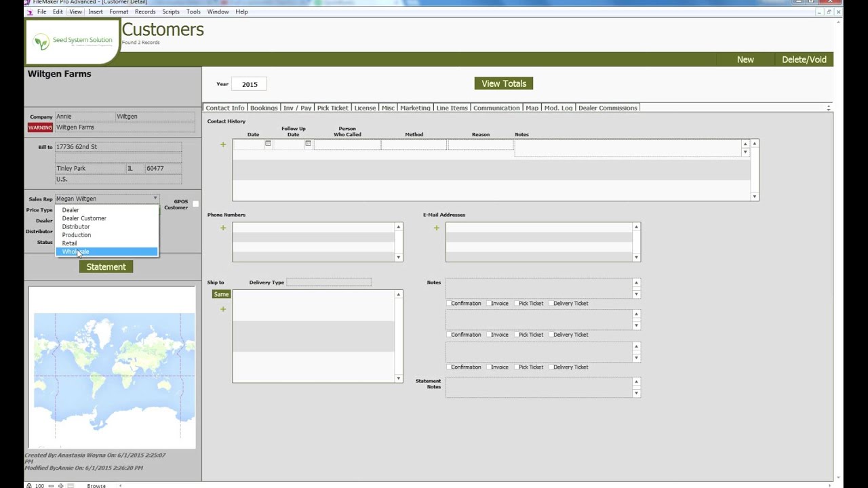This screenshot has width=868, height=488.
Task: Add a new Contact History row
Action: pos(223,144)
